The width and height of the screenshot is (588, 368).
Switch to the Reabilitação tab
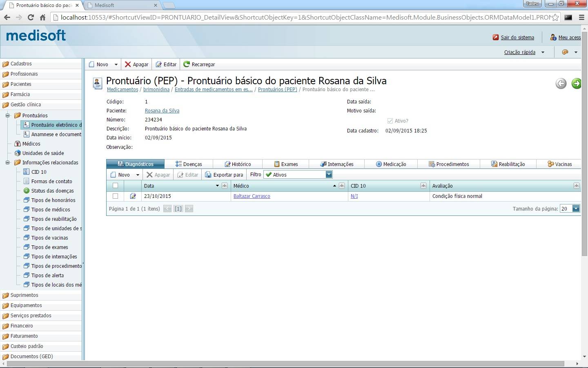[x=508, y=164]
